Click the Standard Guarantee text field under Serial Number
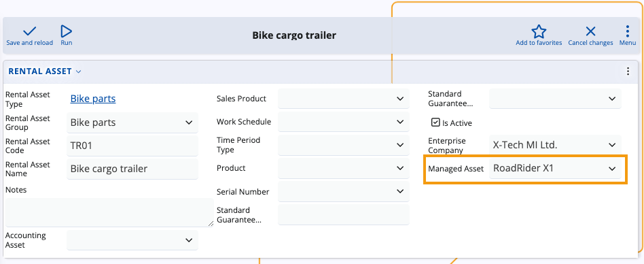 click(343, 214)
